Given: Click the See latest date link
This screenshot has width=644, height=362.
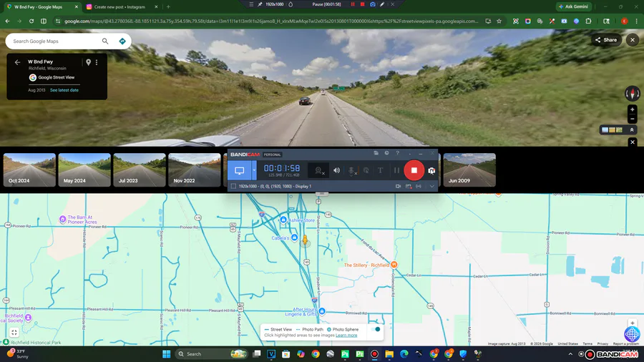Looking at the screenshot, I should [64, 90].
